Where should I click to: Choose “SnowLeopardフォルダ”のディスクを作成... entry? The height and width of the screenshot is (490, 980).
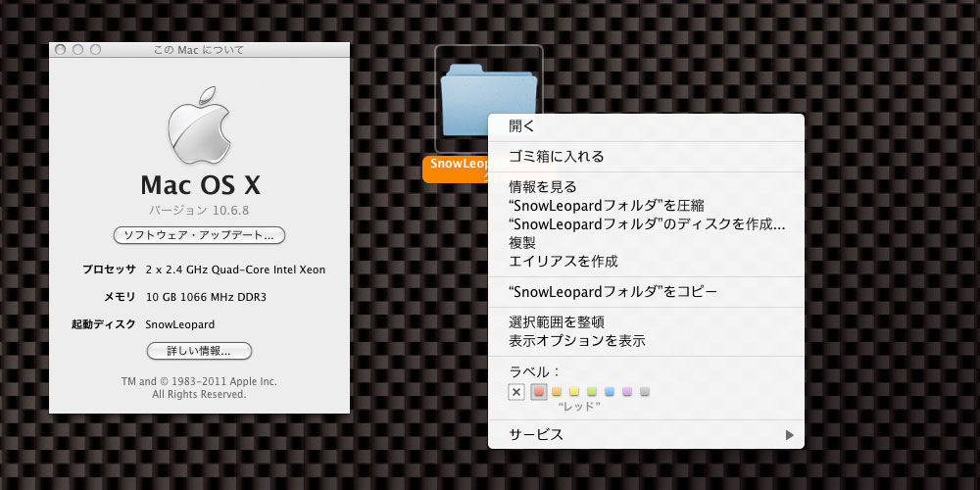(x=646, y=223)
